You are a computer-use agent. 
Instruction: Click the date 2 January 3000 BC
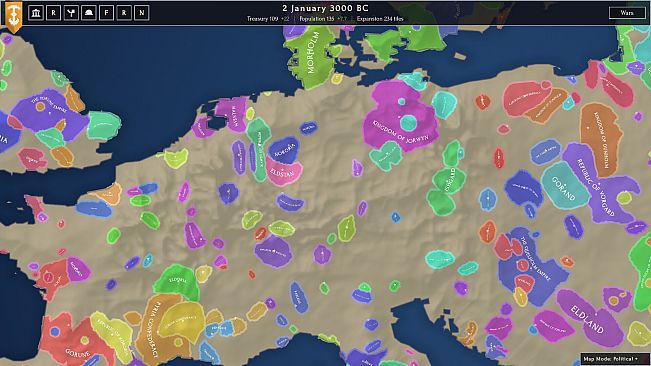325,8
